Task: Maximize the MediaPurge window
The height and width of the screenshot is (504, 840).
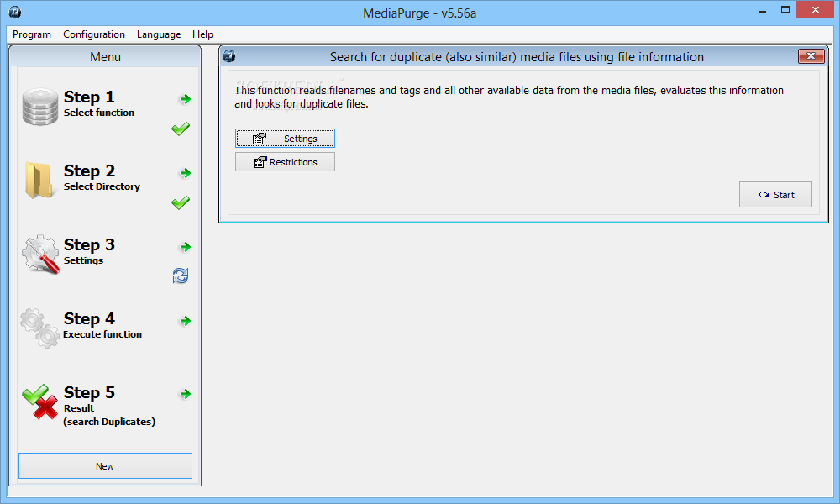Action: (785, 9)
